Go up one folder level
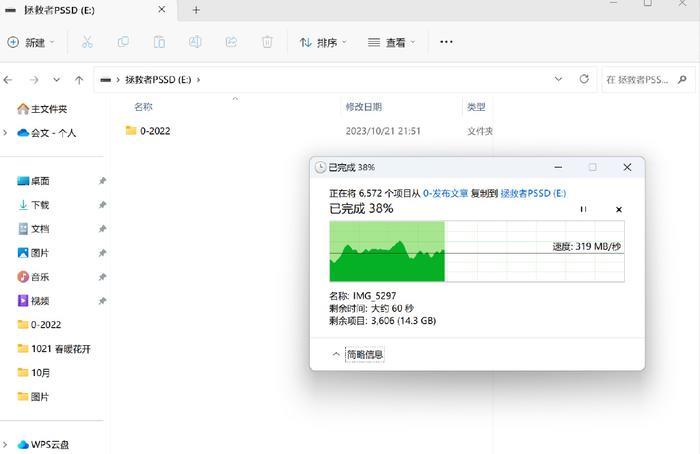The image size is (700, 454). pos(79,80)
